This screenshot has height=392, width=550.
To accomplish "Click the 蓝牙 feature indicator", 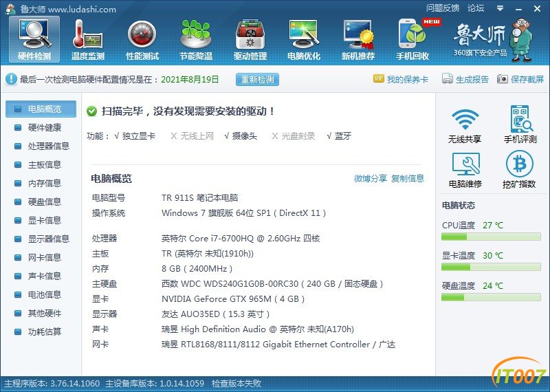I will pyautogui.click(x=339, y=136).
